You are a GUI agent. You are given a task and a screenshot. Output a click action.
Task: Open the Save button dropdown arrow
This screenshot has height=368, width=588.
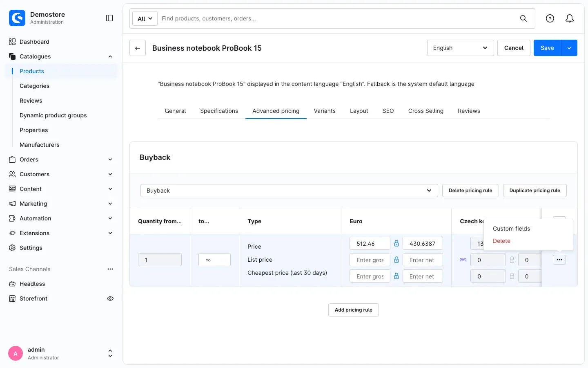coord(569,48)
